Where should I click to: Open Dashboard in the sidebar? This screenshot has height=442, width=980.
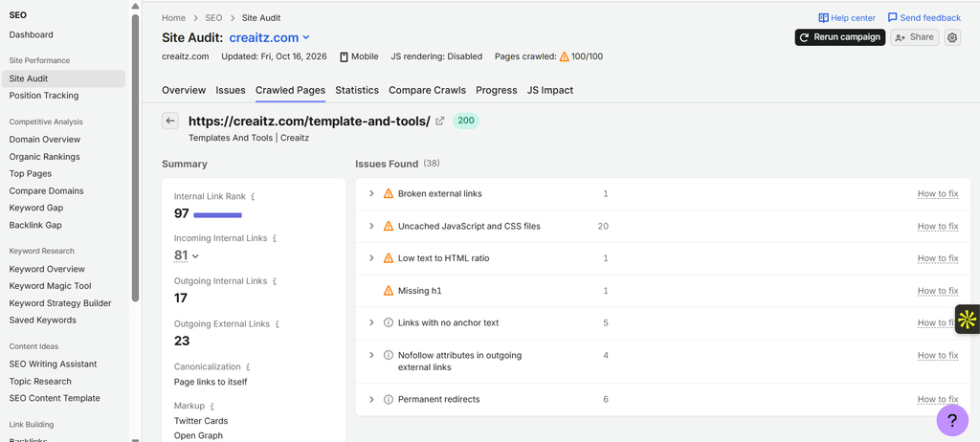coord(32,35)
